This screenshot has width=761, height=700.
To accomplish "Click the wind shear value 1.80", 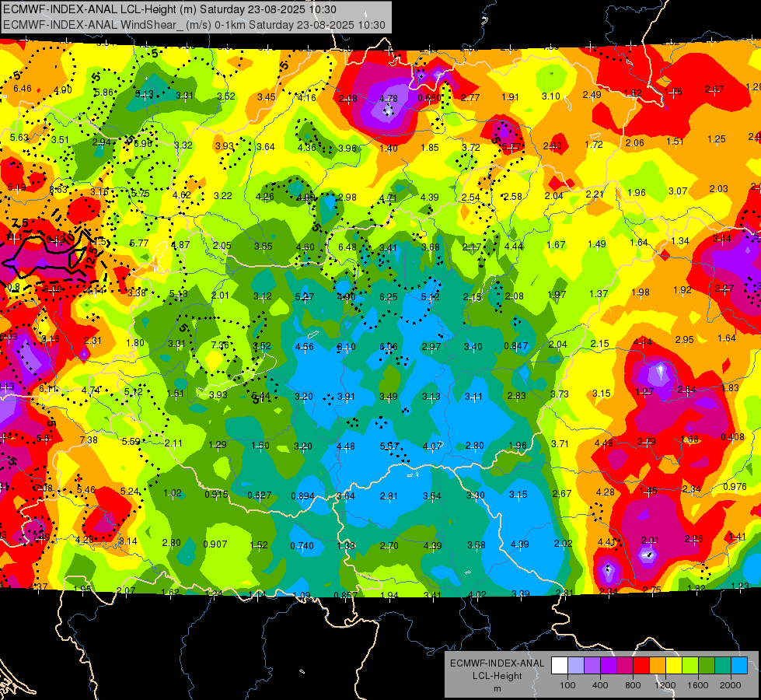I will (x=135, y=342).
